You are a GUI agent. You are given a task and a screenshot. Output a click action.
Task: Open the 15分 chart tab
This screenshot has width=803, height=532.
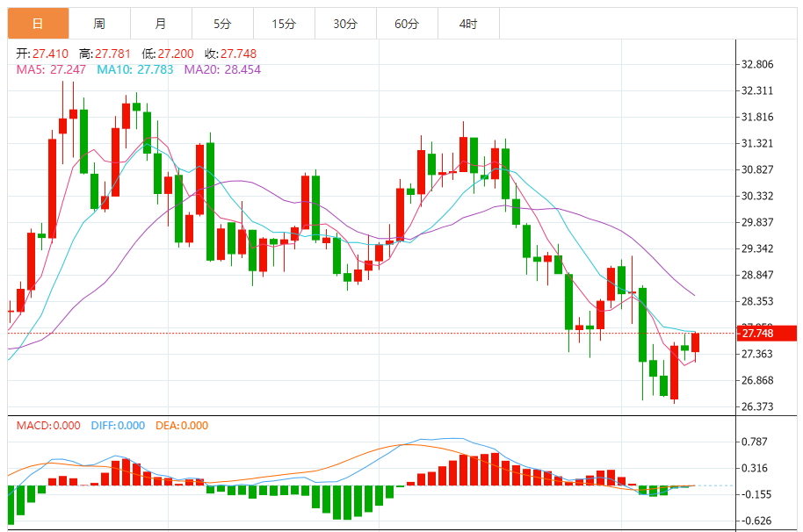[x=285, y=24]
